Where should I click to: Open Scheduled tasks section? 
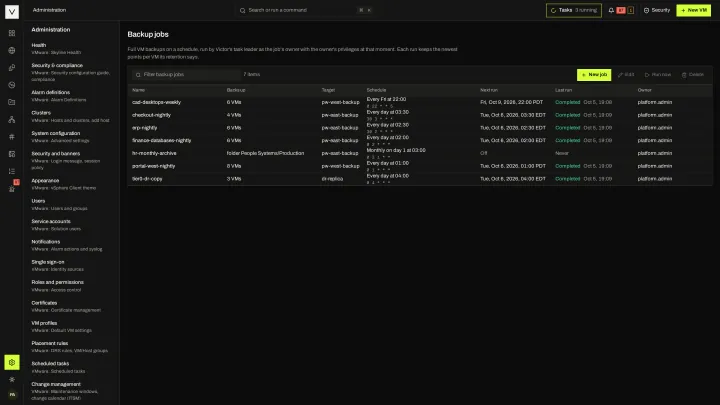(x=71, y=367)
